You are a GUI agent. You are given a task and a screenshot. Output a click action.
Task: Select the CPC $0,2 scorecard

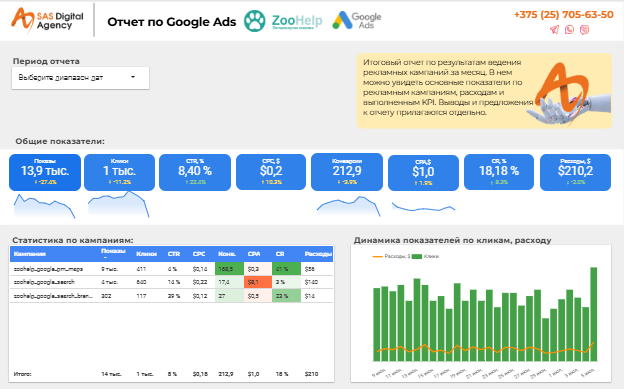point(271,172)
